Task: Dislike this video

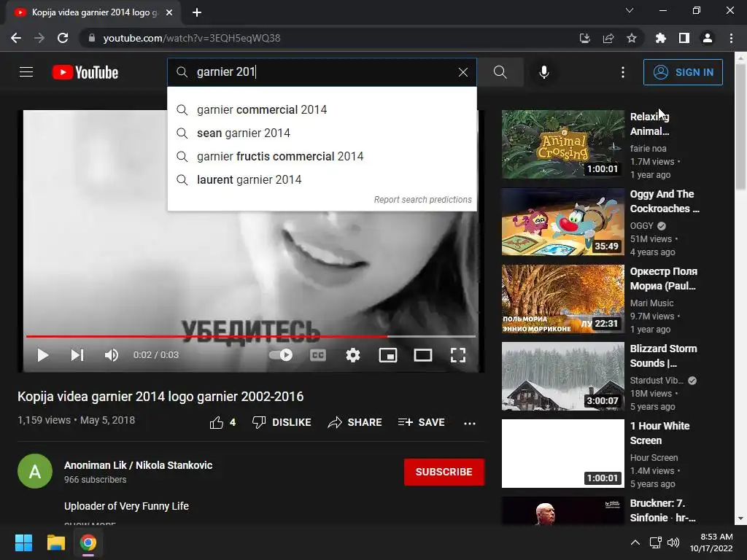Action: click(282, 422)
